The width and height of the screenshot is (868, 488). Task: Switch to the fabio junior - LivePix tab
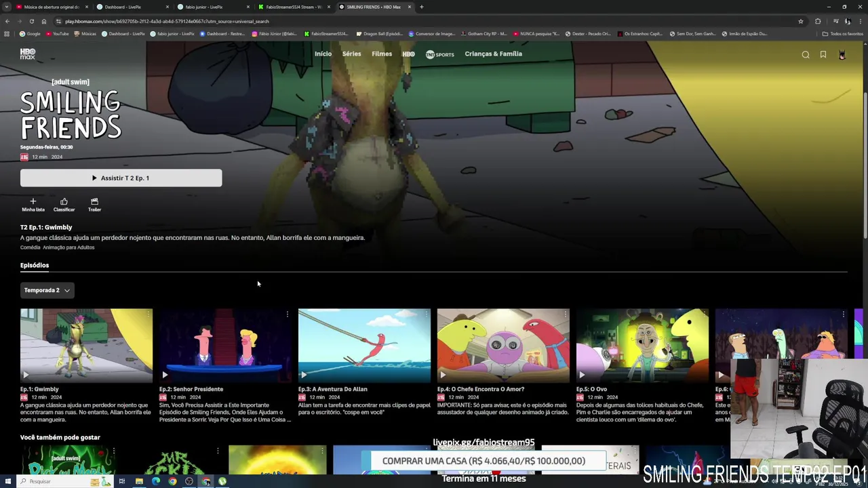point(214,7)
